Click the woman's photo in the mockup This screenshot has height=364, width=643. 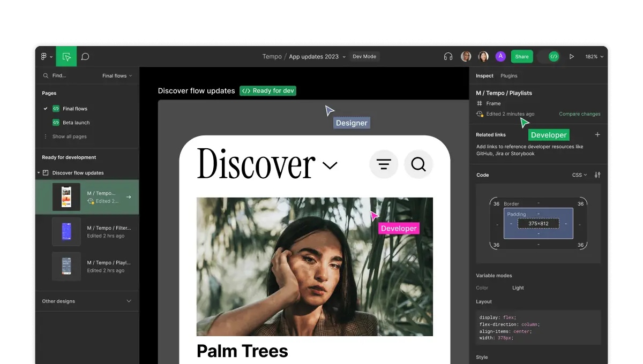pos(315,267)
